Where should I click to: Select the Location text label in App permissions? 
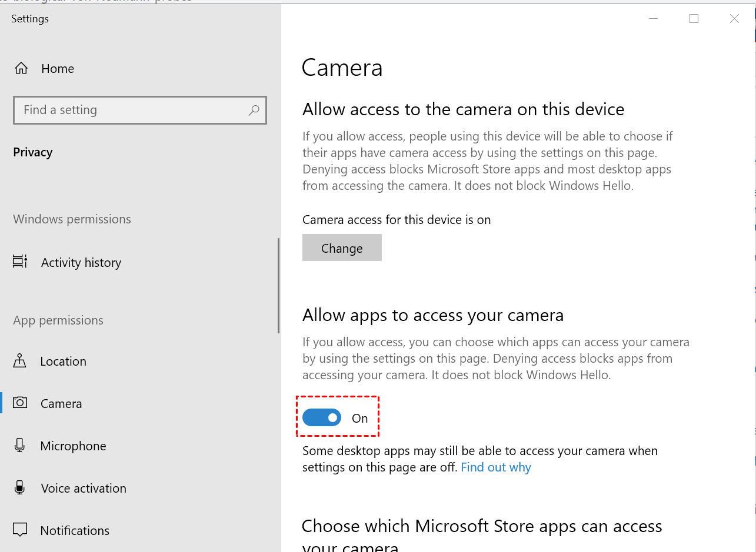(64, 362)
